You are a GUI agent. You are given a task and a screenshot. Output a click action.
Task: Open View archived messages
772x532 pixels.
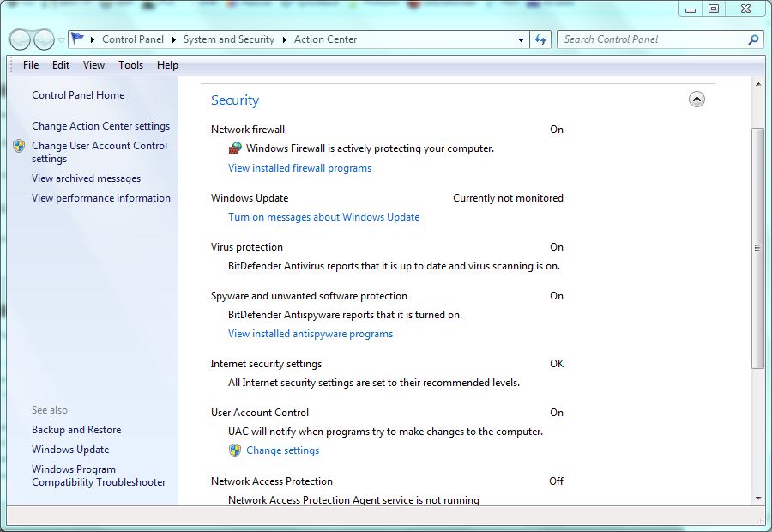pos(86,178)
